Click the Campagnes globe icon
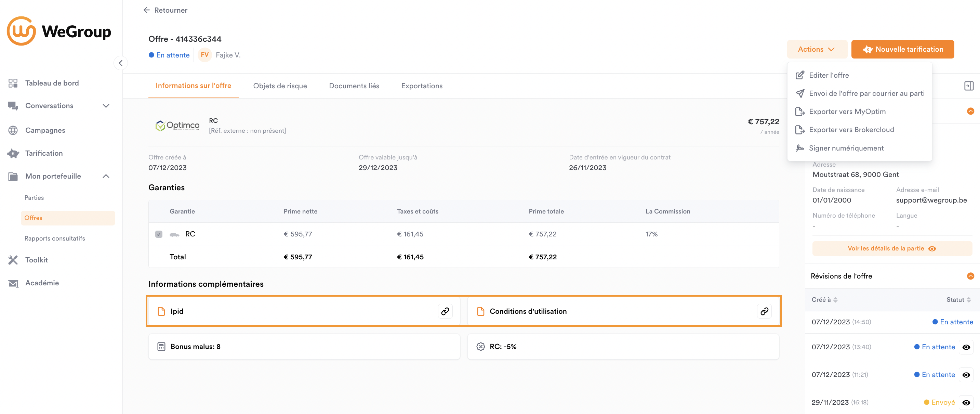 [13, 130]
